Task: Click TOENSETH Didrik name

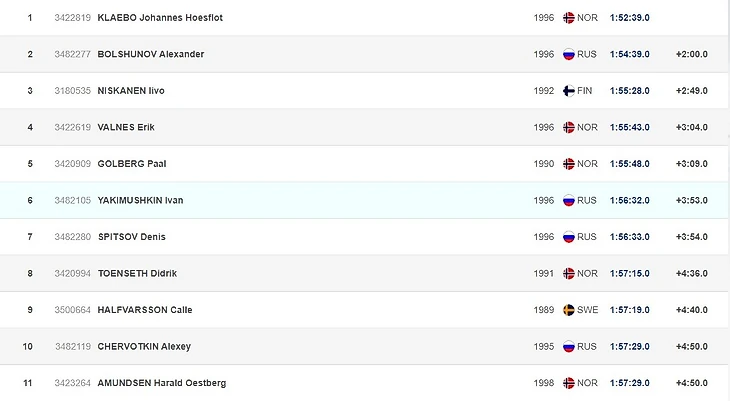Action: [x=137, y=274]
